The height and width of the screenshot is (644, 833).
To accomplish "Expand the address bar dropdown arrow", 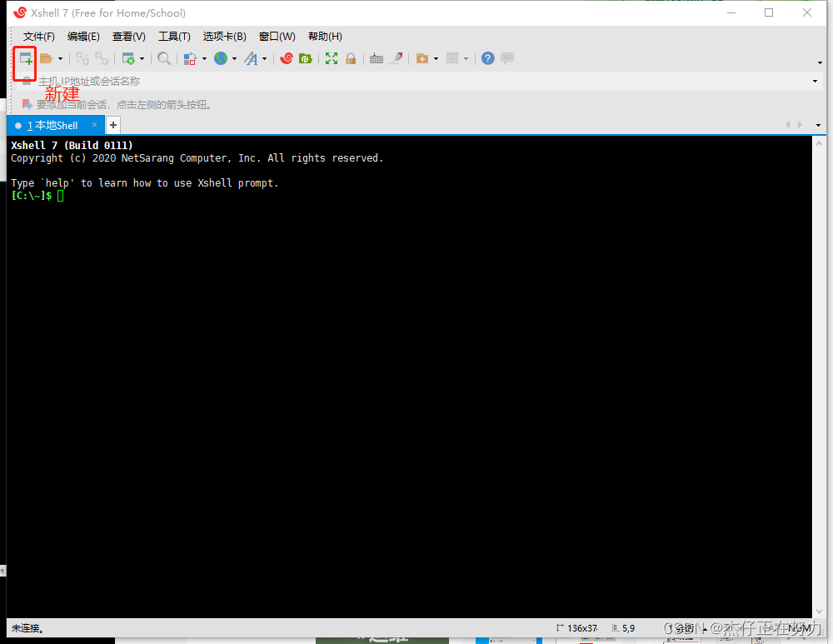I will click(x=815, y=82).
